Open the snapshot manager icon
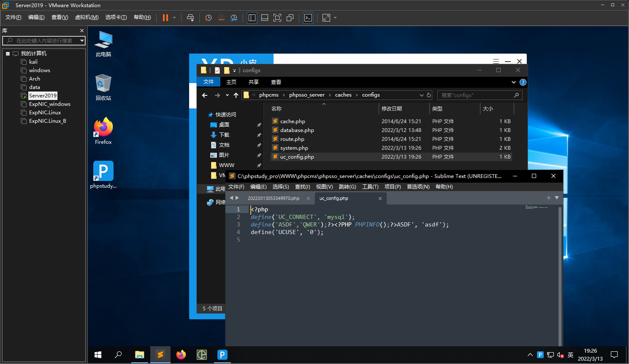629x364 pixels. click(234, 18)
